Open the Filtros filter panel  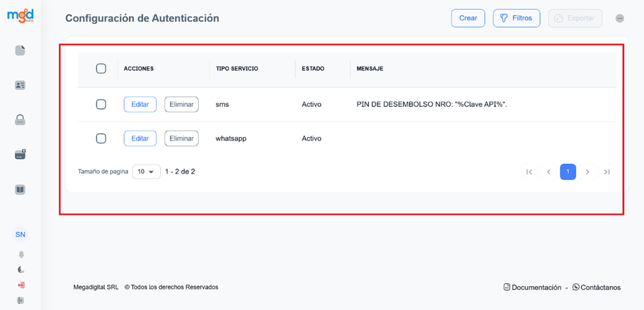click(x=517, y=19)
